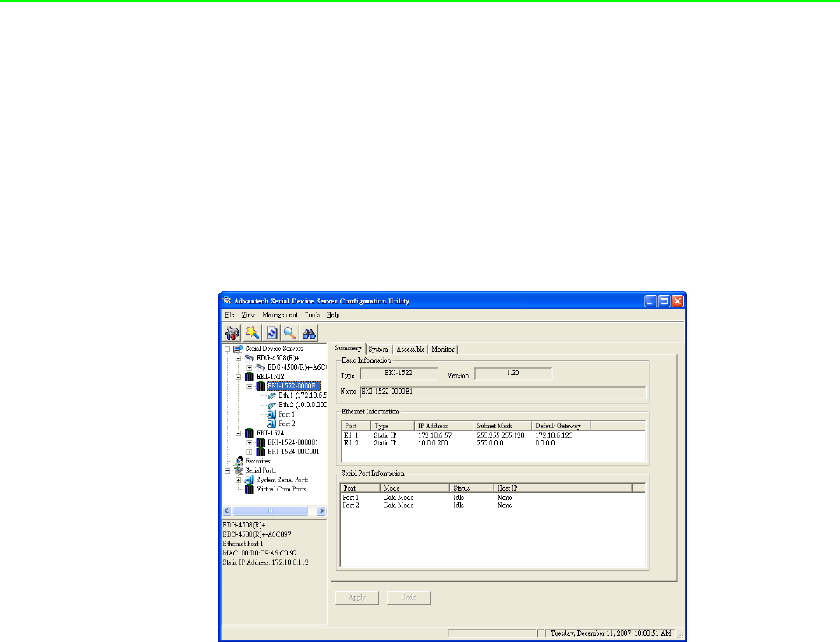
Task: Collapse the EDG-4508(R)+ group node
Action: (239, 358)
